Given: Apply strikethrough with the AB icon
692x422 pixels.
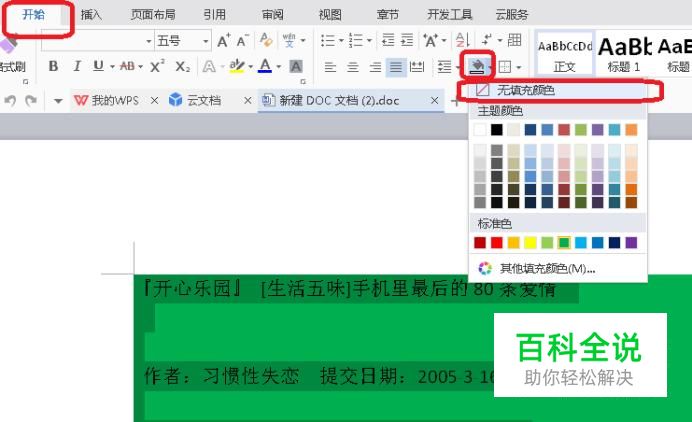Looking at the screenshot, I should coord(128,66).
